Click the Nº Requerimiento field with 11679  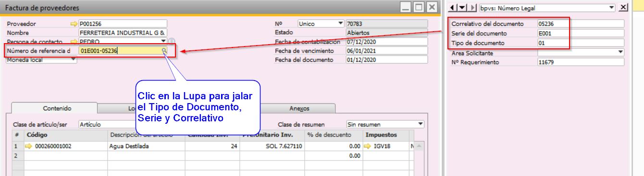(x=581, y=62)
